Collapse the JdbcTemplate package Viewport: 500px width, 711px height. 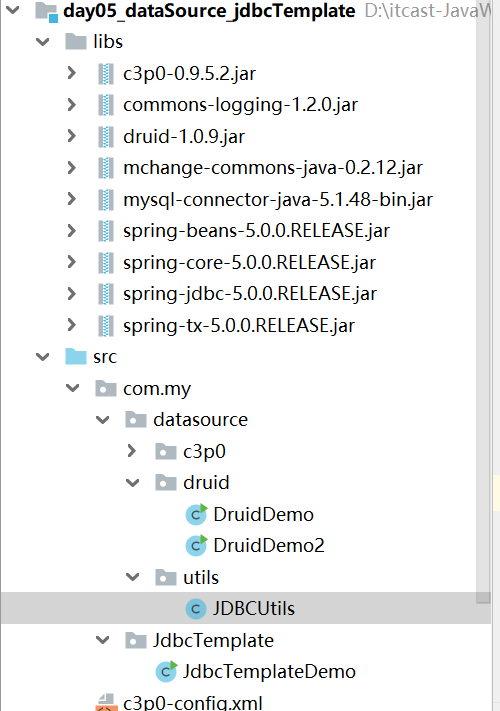pos(103,640)
